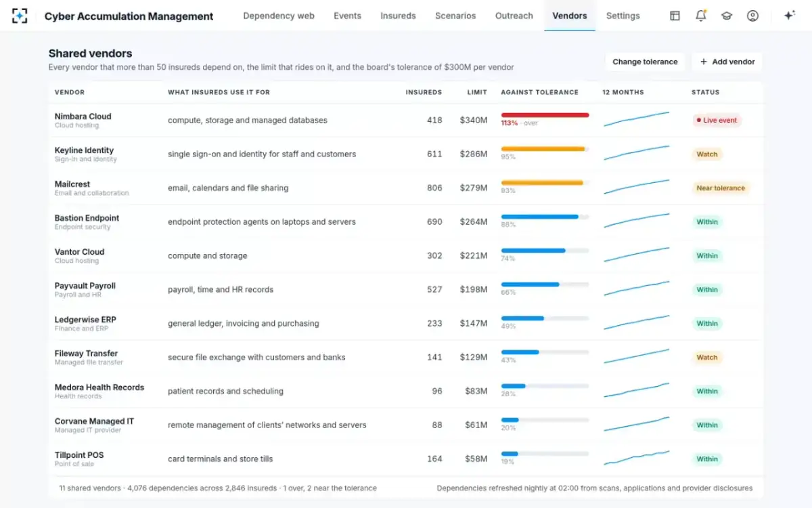Click 'card terminals and store tills' description
Viewport: 812px width, 508px height.
[221, 459]
